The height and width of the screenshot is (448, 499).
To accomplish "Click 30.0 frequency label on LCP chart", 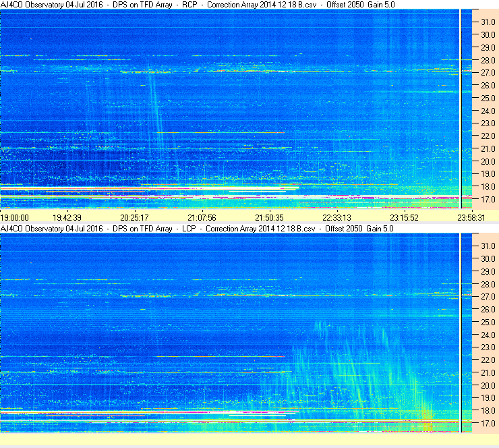I will tap(488, 259).
